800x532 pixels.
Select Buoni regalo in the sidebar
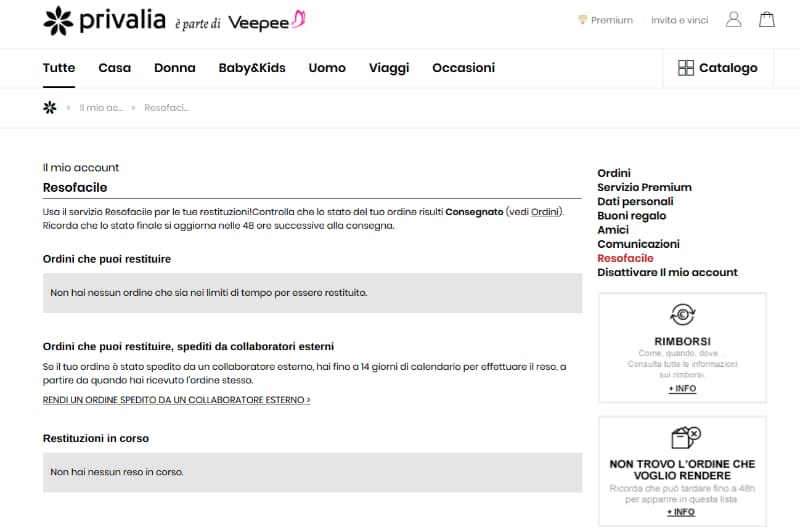point(631,215)
